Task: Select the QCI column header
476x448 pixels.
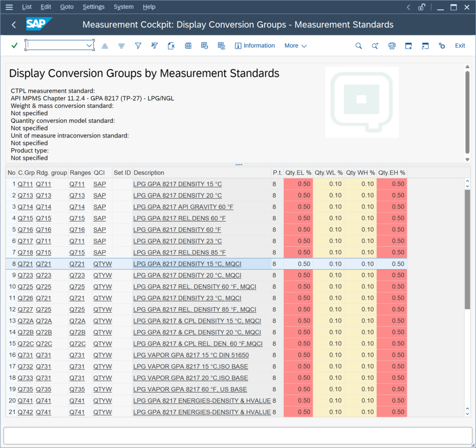Action: click(x=102, y=173)
